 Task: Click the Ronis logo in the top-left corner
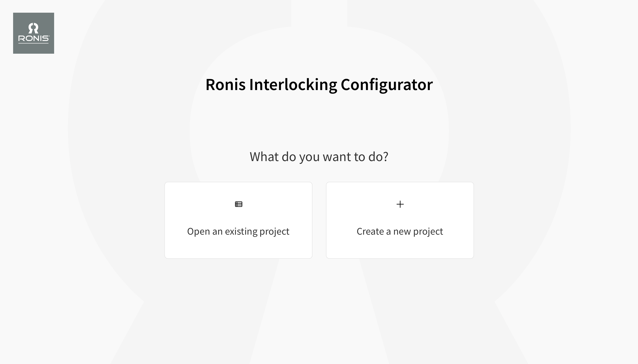[x=33, y=33]
